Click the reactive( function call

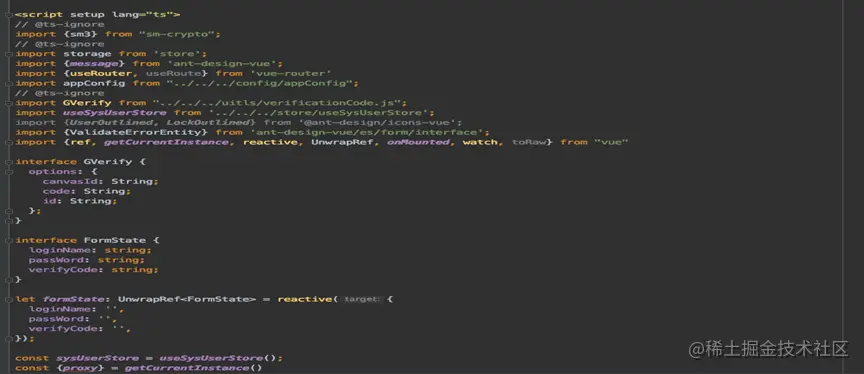tap(307, 299)
